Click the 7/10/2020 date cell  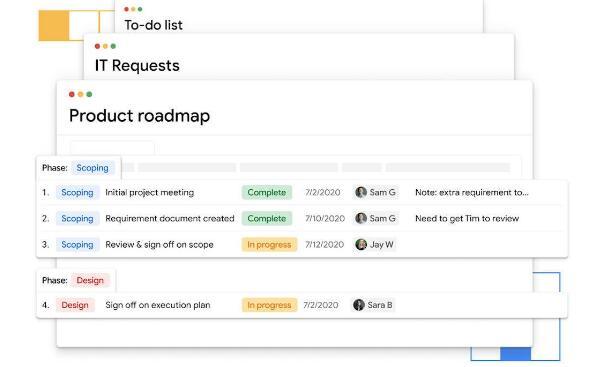click(325, 219)
